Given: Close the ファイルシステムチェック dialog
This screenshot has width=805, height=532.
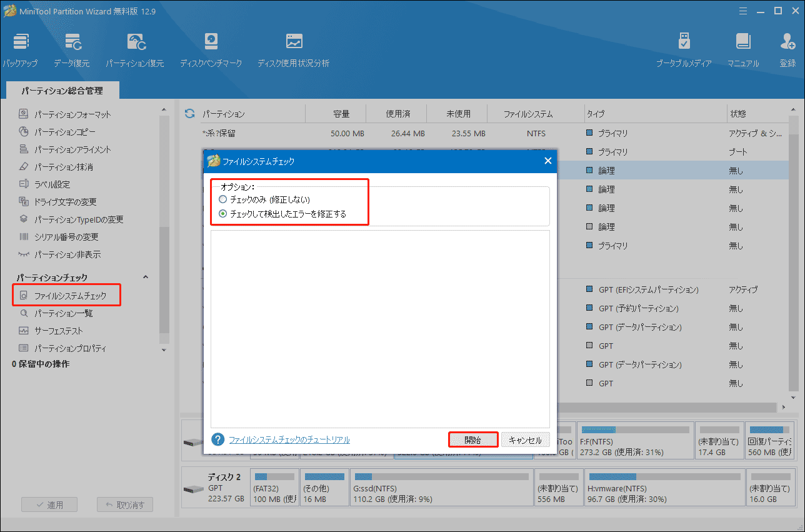Looking at the screenshot, I should click(x=548, y=161).
